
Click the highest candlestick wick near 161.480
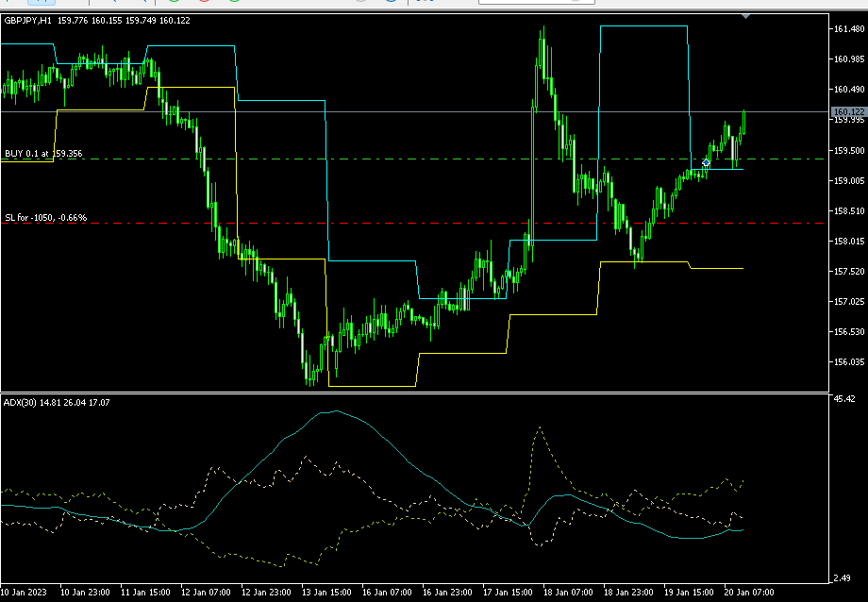(x=542, y=30)
